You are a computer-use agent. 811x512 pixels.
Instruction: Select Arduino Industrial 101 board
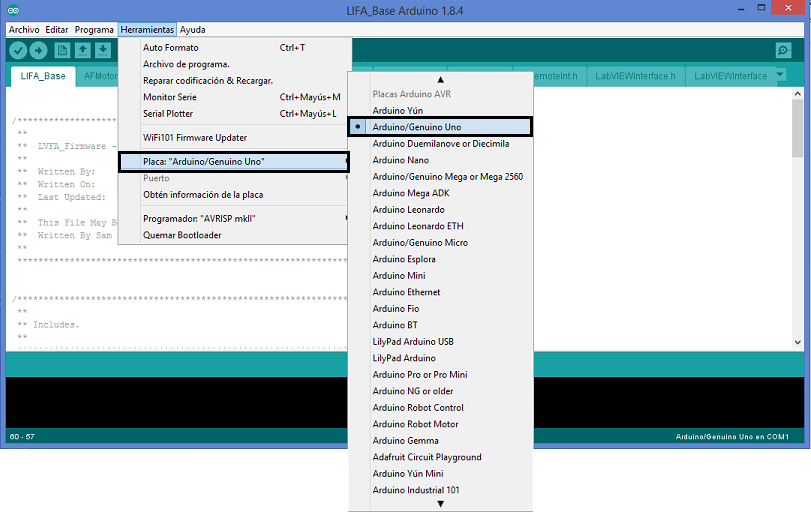pyautogui.click(x=441, y=490)
